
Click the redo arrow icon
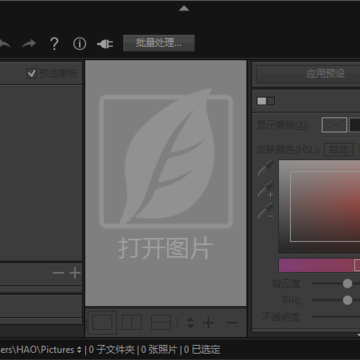pos(29,44)
